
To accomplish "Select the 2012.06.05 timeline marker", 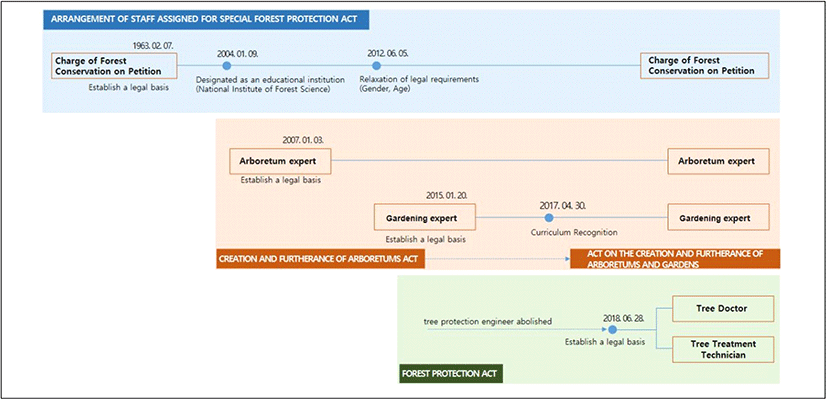I will 376,65.
